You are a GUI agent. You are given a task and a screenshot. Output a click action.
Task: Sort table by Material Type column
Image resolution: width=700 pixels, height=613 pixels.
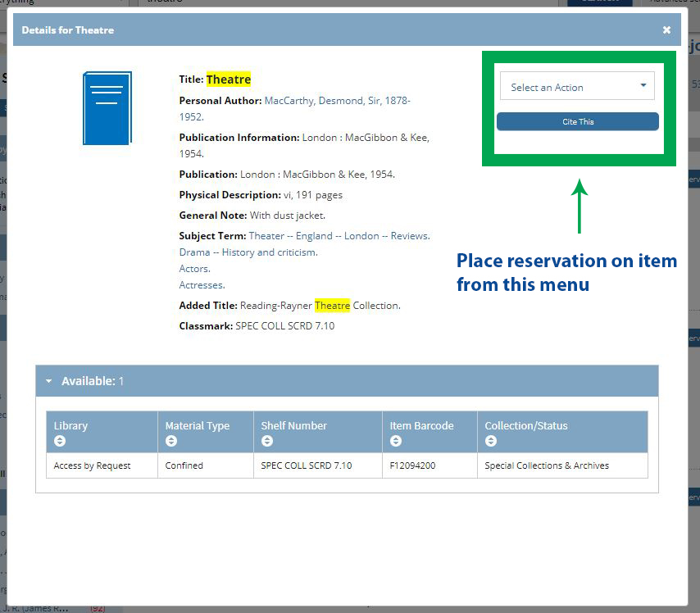171,441
